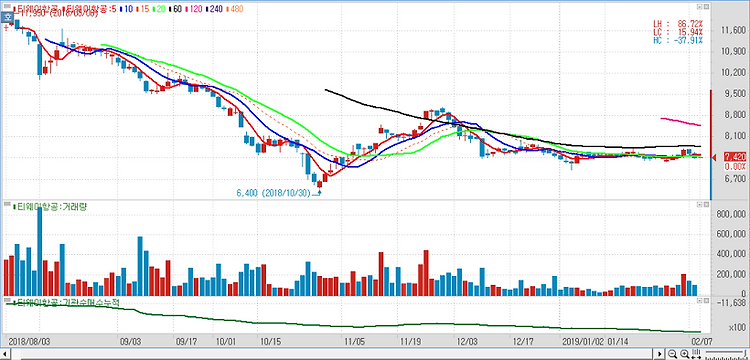
Task: Click the 10,900 price axis value
Action: coord(733,52)
